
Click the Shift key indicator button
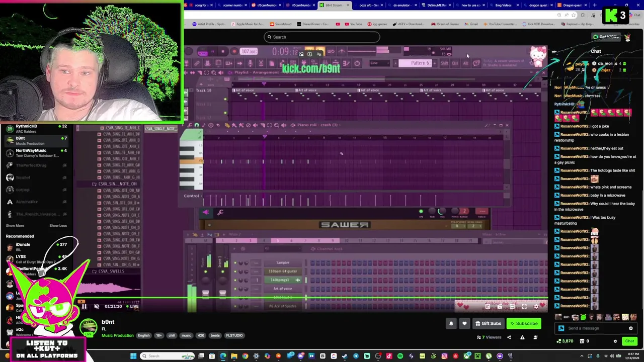pyautogui.click(x=444, y=63)
